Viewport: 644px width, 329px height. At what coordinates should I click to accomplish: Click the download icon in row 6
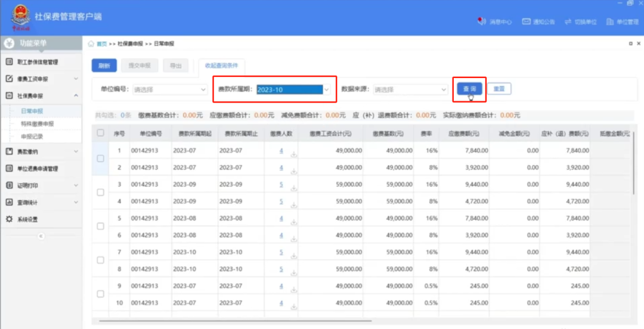coord(293,239)
